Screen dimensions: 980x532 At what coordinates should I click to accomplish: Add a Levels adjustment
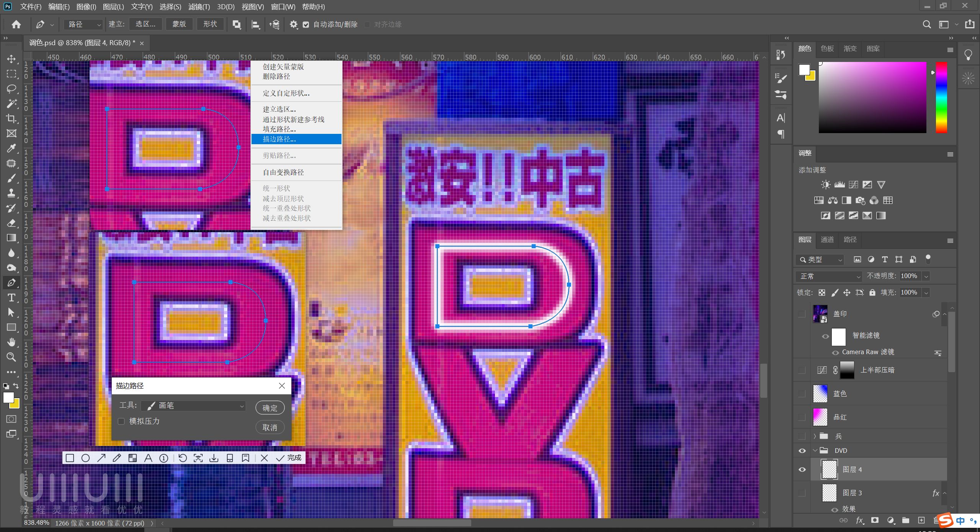840,185
